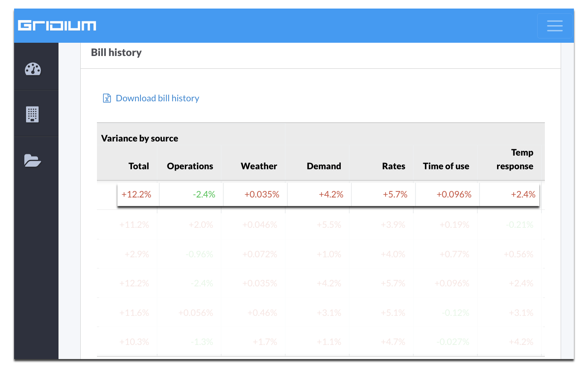Click the Weather column header
Screen dimensions: 588x368
click(259, 166)
